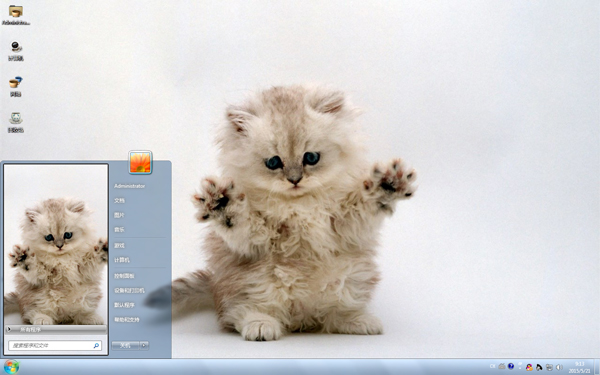Screen dimensions: 600x375
Task: Open the 网络 two-cups desktop icon
Action: (x=16, y=86)
